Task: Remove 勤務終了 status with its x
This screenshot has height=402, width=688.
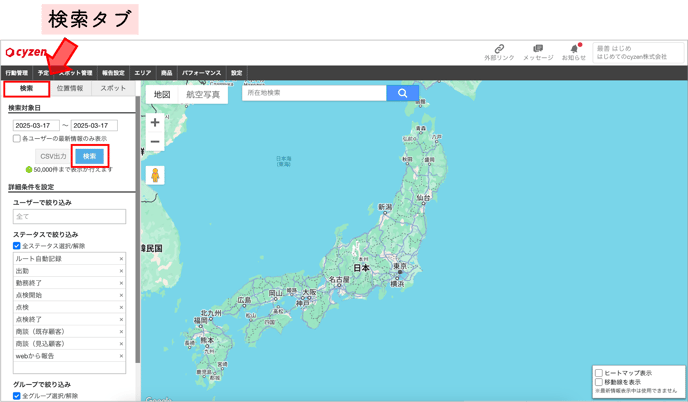Action: 122,283
